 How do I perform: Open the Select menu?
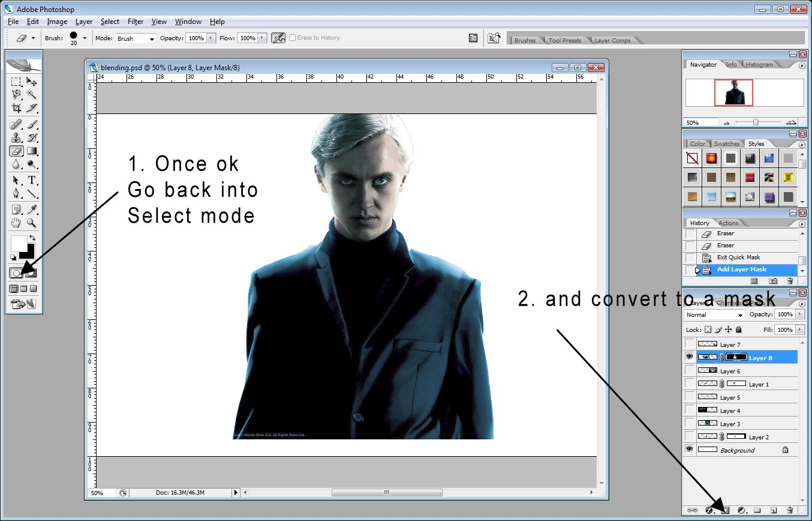tap(110, 22)
